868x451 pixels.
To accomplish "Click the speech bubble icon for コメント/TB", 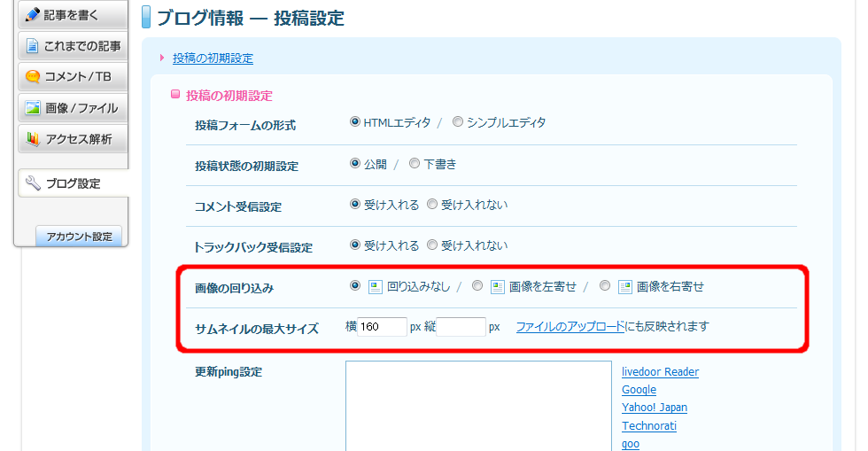I will click(33, 76).
